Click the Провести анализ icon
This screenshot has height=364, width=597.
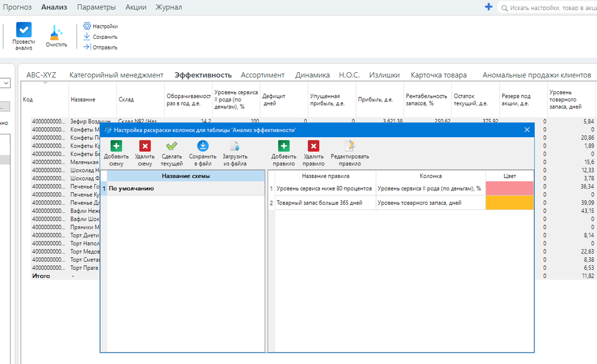pos(24,31)
